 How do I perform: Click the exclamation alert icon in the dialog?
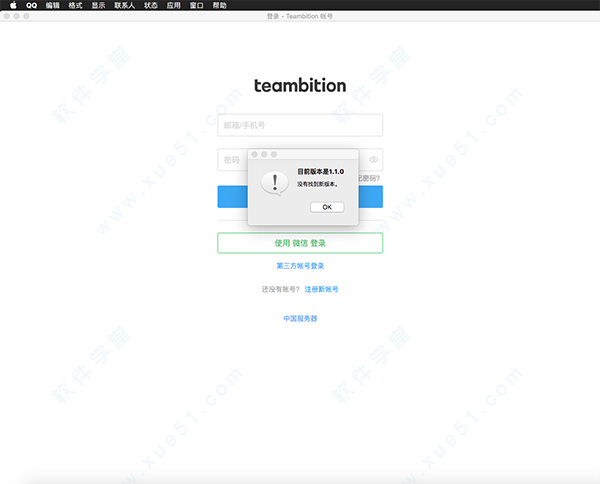274,183
